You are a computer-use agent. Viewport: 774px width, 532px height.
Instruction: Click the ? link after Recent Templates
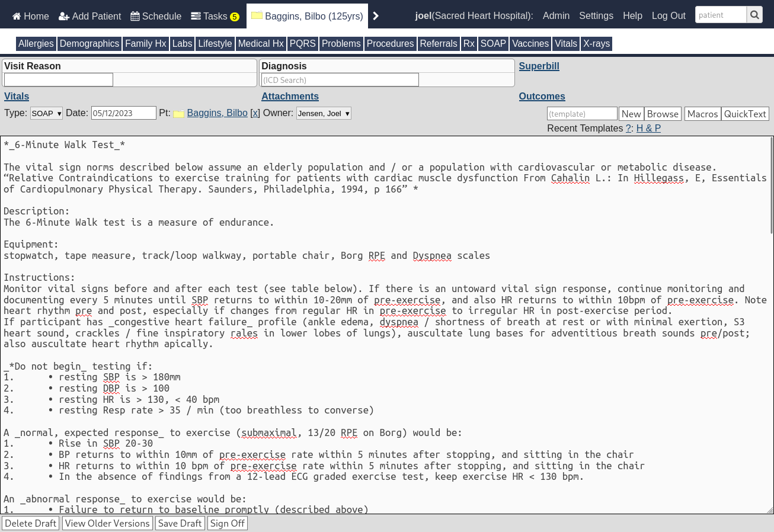tap(628, 129)
